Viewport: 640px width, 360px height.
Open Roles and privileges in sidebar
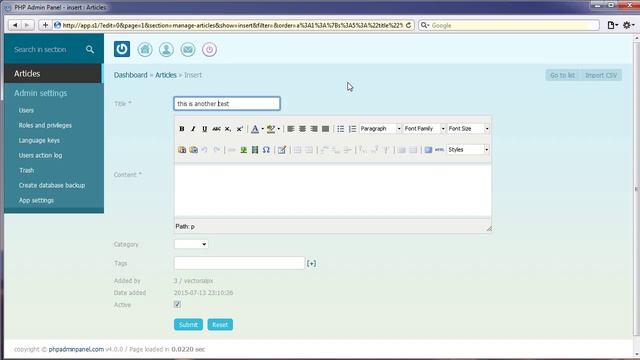click(45, 125)
